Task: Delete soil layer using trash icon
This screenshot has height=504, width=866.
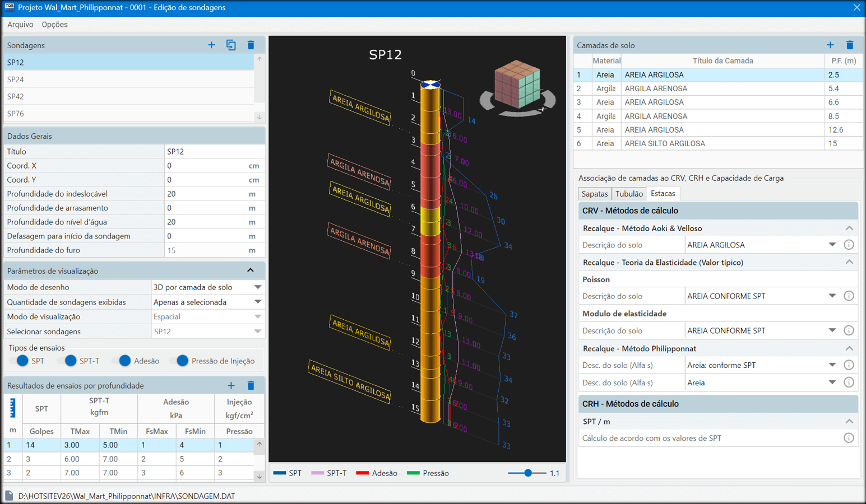Action: click(850, 45)
